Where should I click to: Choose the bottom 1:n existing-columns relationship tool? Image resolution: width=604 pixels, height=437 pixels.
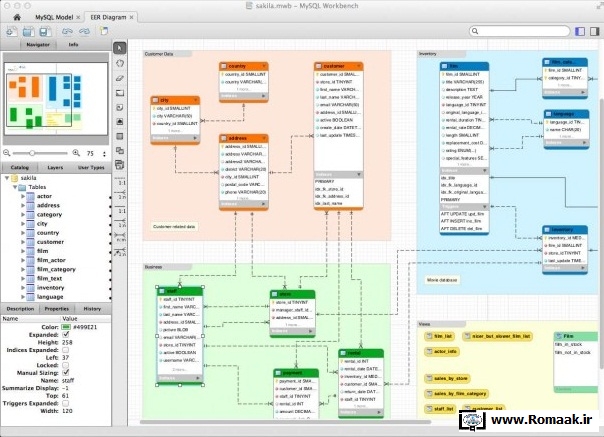pyautogui.click(x=121, y=252)
